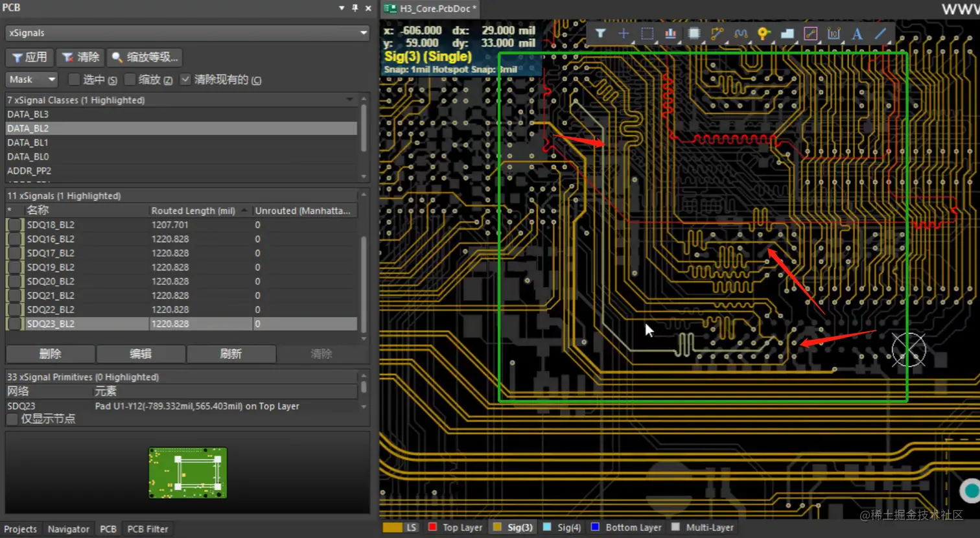
Task: Click the selection filter funnel icon
Action: pos(600,34)
